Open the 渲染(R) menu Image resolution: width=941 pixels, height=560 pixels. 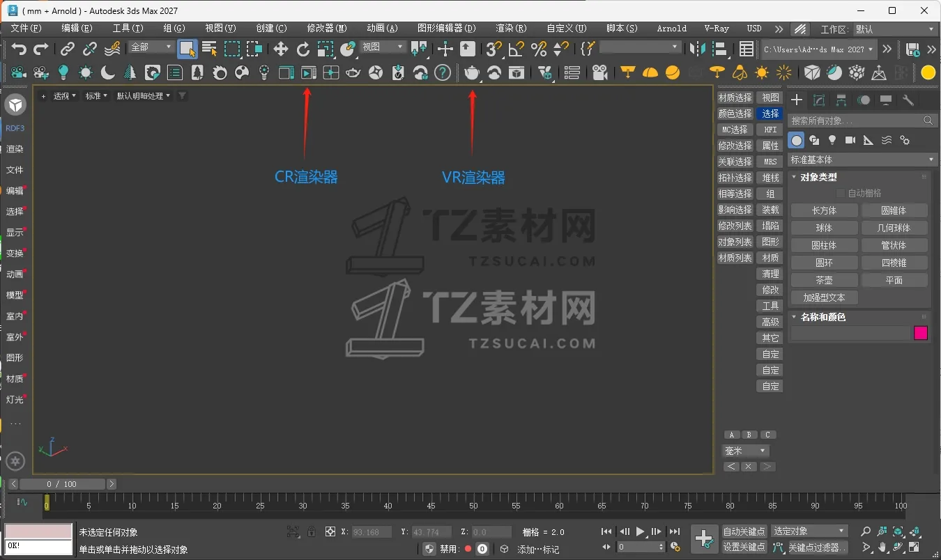[x=511, y=29]
